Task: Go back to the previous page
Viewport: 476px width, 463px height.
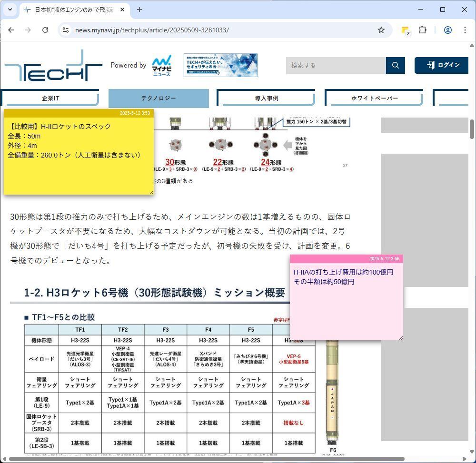Action: click(11, 30)
